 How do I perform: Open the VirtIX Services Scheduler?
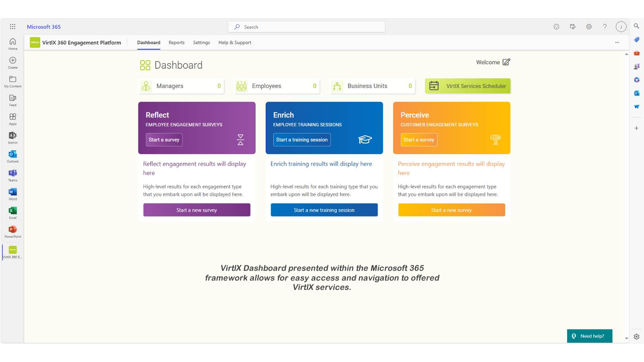tap(468, 86)
